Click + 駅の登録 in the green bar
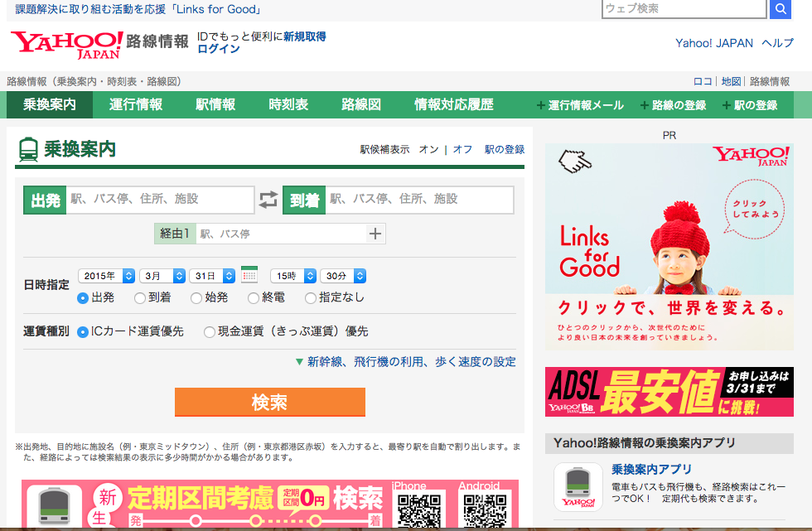The image size is (812, 531). coord(750,105)
